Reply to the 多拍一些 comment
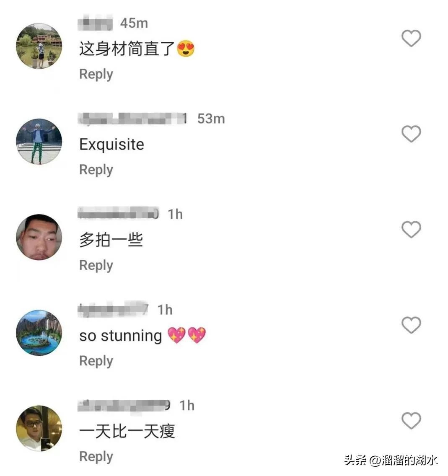The width and height of the screenshot is (448, 476). tap(96, 266)
